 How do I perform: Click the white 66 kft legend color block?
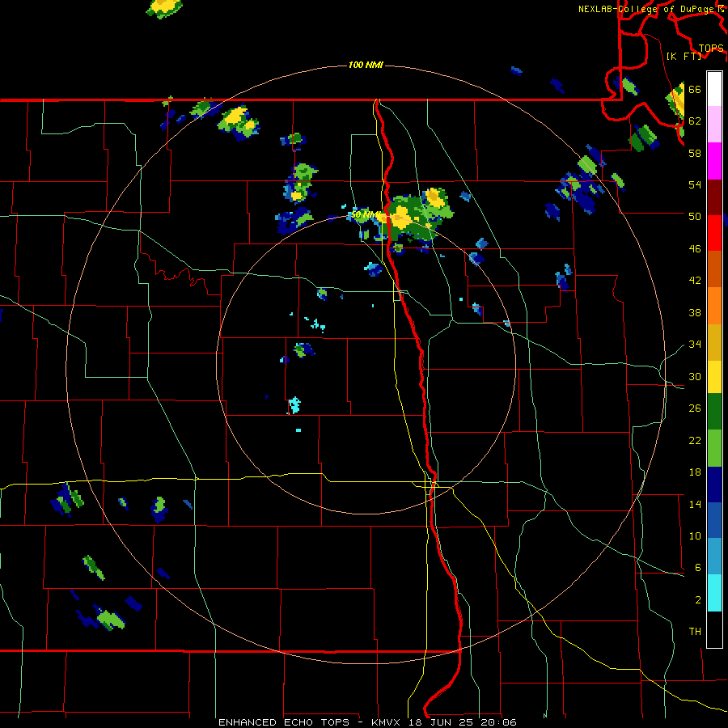[714, 89]
